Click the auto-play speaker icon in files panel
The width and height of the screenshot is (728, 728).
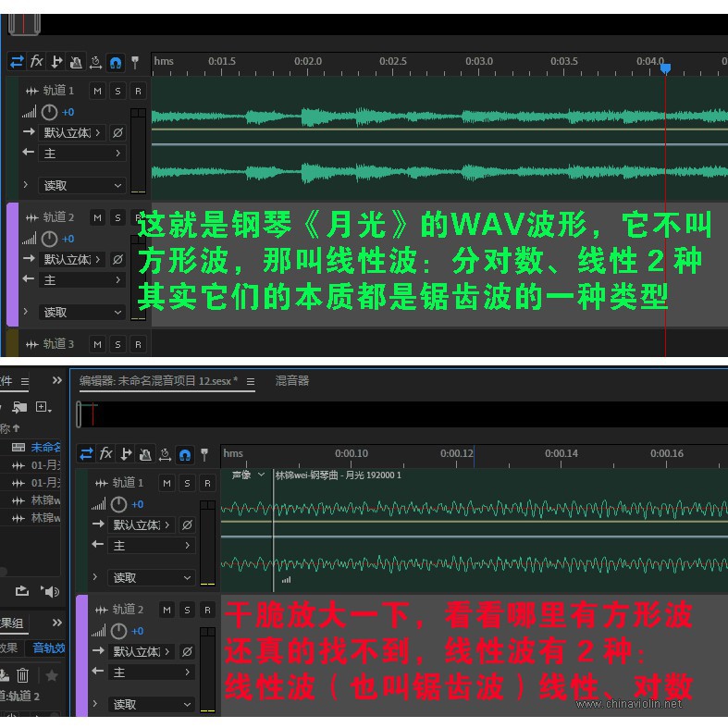coord(50,591)
